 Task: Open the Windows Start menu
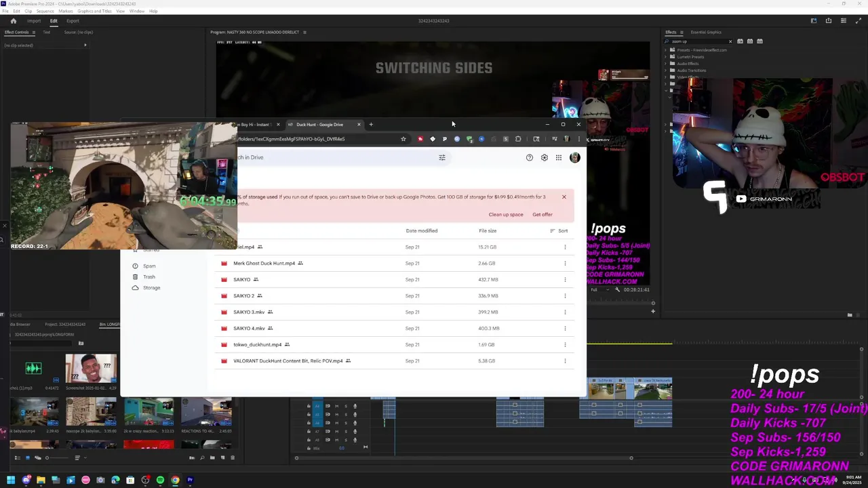[11, 480]
